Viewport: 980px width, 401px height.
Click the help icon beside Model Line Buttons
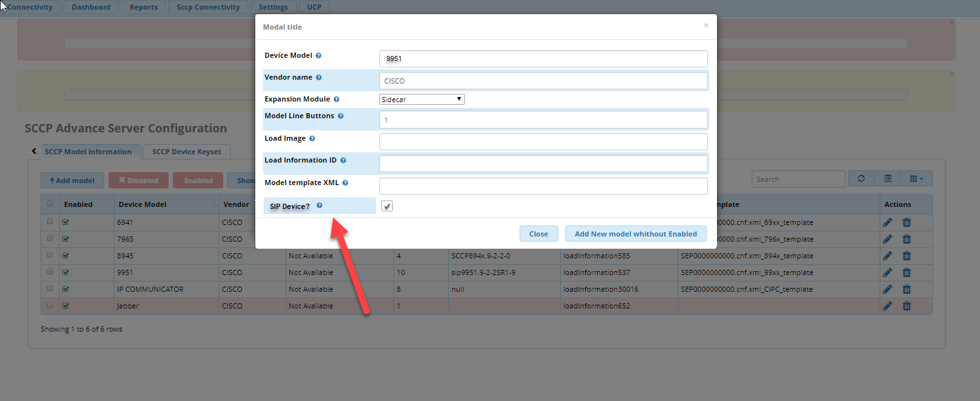coord(340,116)
